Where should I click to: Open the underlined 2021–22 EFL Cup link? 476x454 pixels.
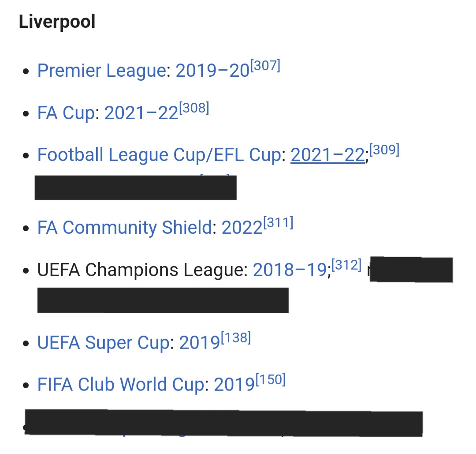(328, 155)
